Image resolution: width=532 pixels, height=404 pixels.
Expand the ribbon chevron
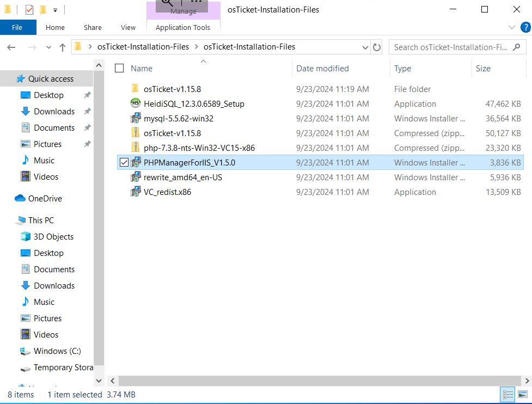coord(512,27)
